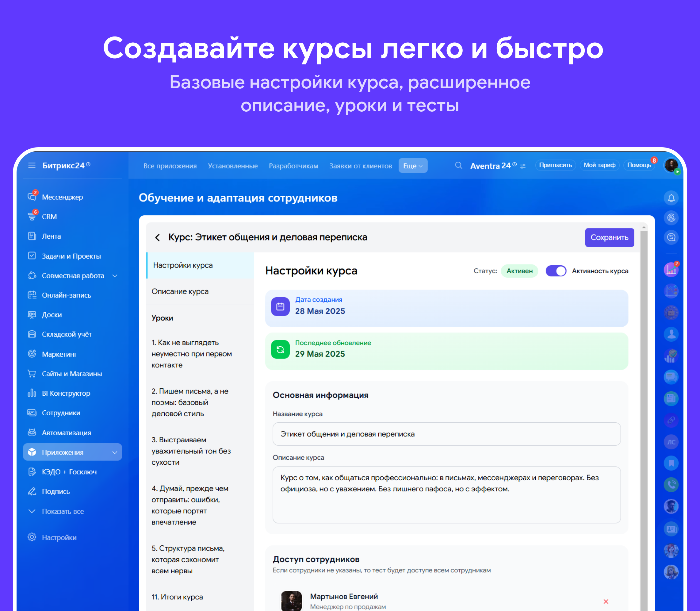The height and width of the screenshot is (611, 700).
Task: Switch to Описание курса tab
Action: click(180, 291)
